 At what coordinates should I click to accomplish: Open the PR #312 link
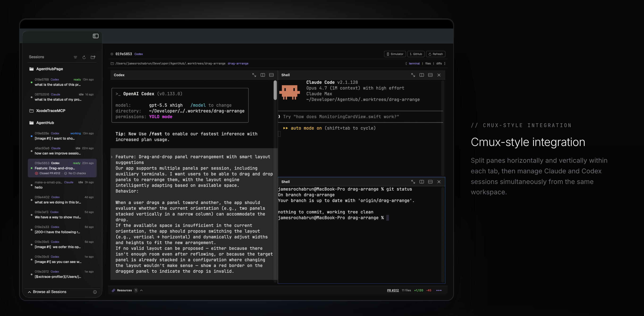[x=393, y=290]
